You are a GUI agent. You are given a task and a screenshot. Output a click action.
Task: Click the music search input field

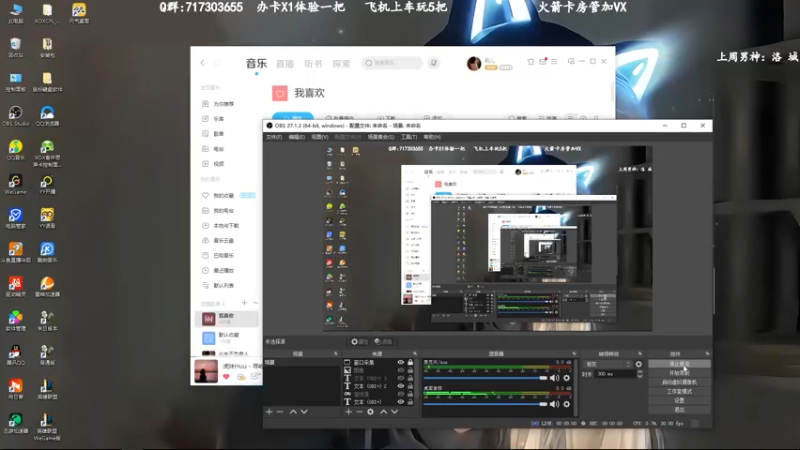pyautogui.click(x=392, y=63)
